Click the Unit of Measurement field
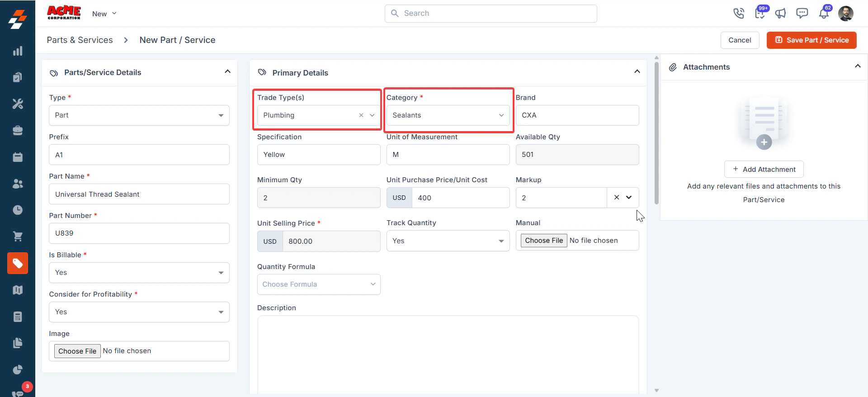This screenshot has height=397, width=868. (448, 155)
